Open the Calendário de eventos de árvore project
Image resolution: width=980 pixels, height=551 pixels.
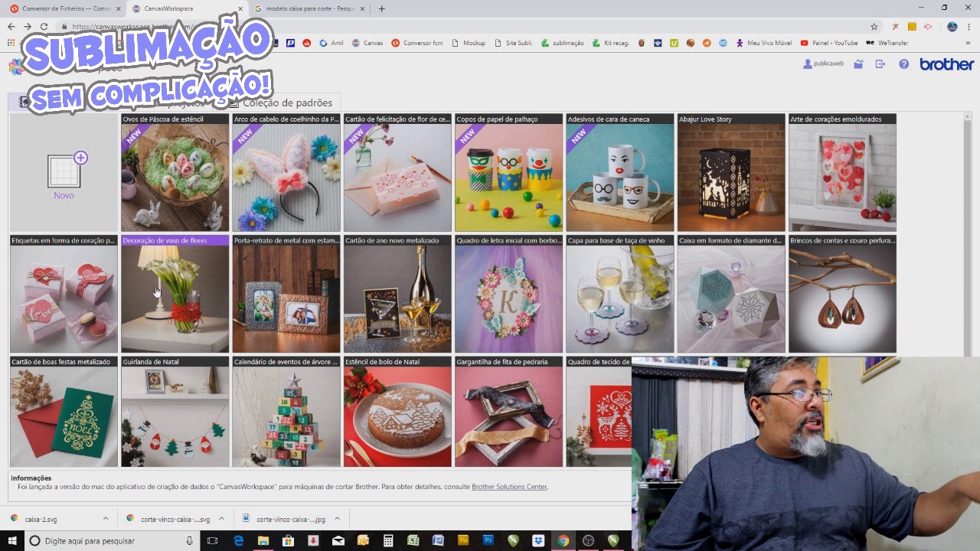tap(286, 412)
